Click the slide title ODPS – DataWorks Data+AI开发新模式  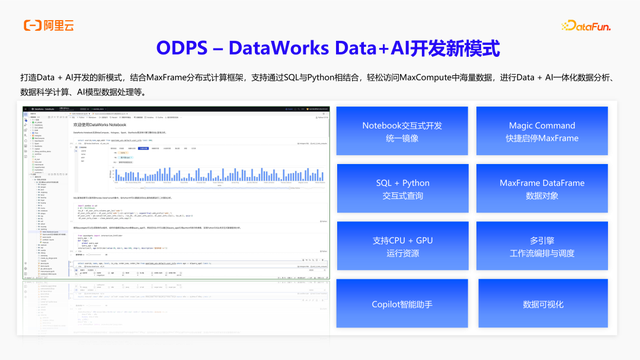coord(328,48)
